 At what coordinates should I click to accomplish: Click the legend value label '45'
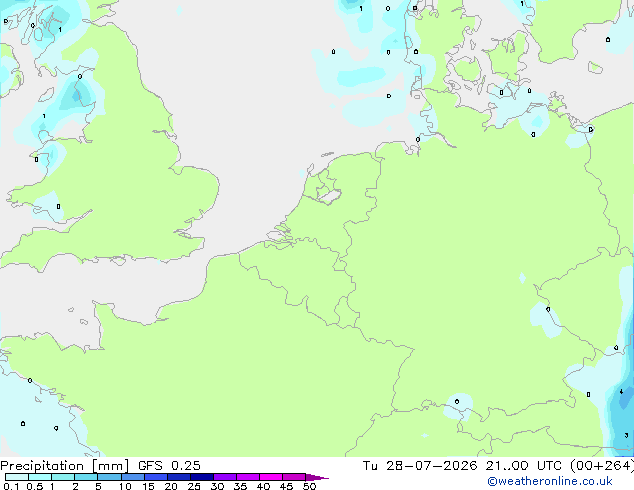tap(286, 486)
